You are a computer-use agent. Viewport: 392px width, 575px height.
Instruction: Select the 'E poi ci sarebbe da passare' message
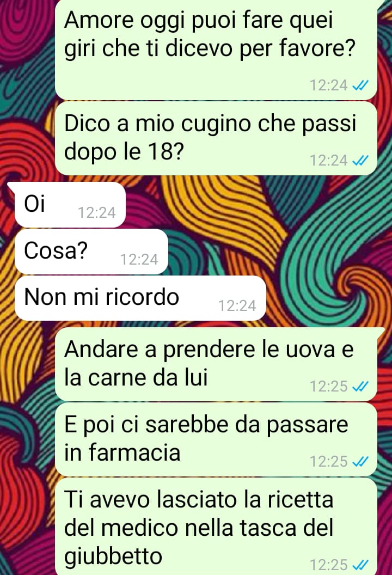point(216,439)
